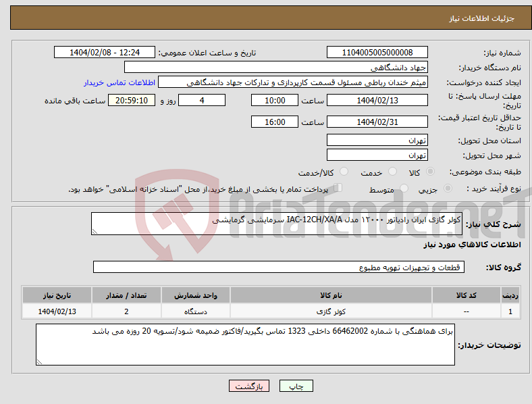Click the resize handle of توضیحات خریدار box

coord(39,362)
